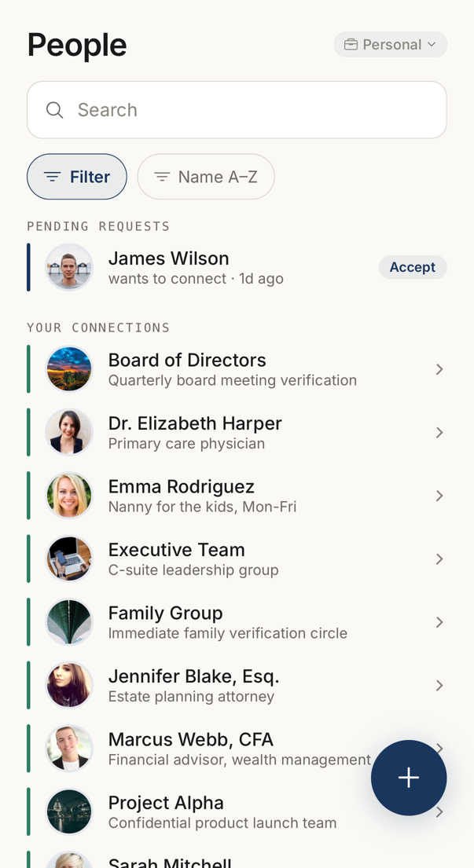Expand Board of Directors via chevron
Image resolution: width=474 pixels, height=868 pixels.
(439, 369)
